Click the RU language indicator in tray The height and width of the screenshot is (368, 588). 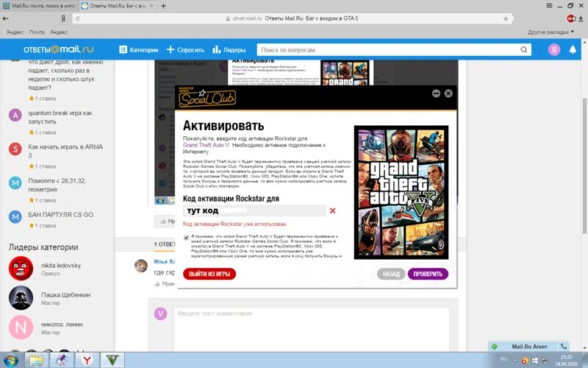[x=504, y=359]
